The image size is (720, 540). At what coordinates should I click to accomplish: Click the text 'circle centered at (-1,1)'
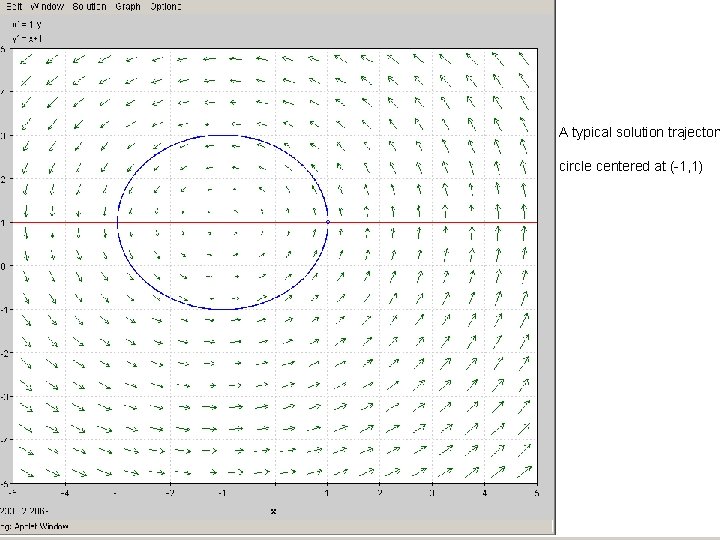630,166
